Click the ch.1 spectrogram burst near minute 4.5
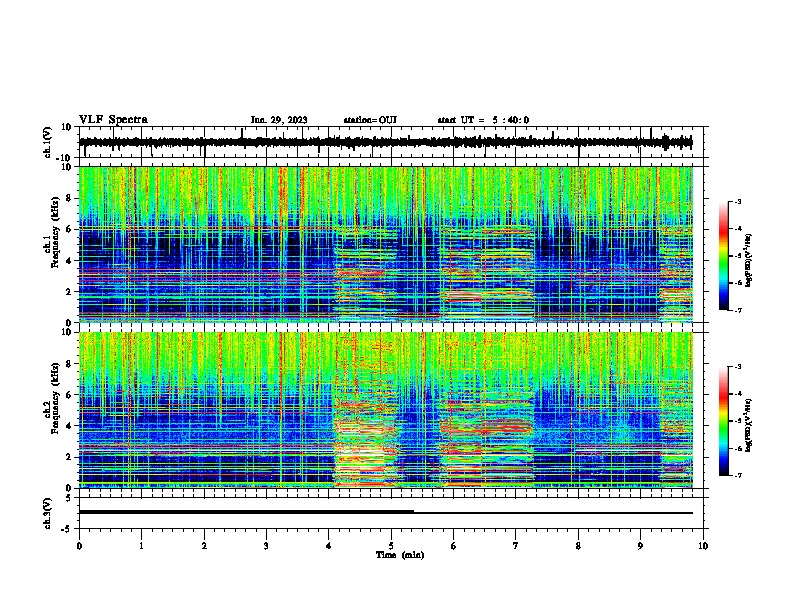The width and height of the screenshot is (792, 612). (365, 273)
